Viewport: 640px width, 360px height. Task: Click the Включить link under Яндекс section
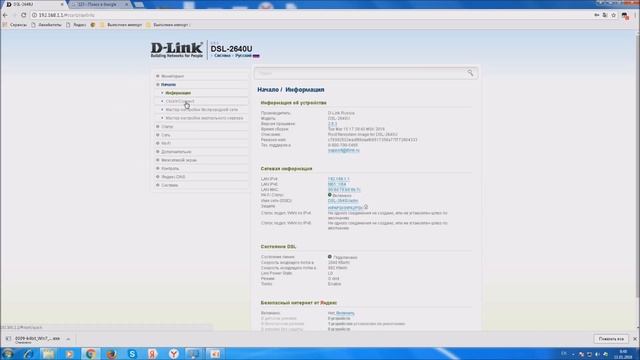pos(345,313)
